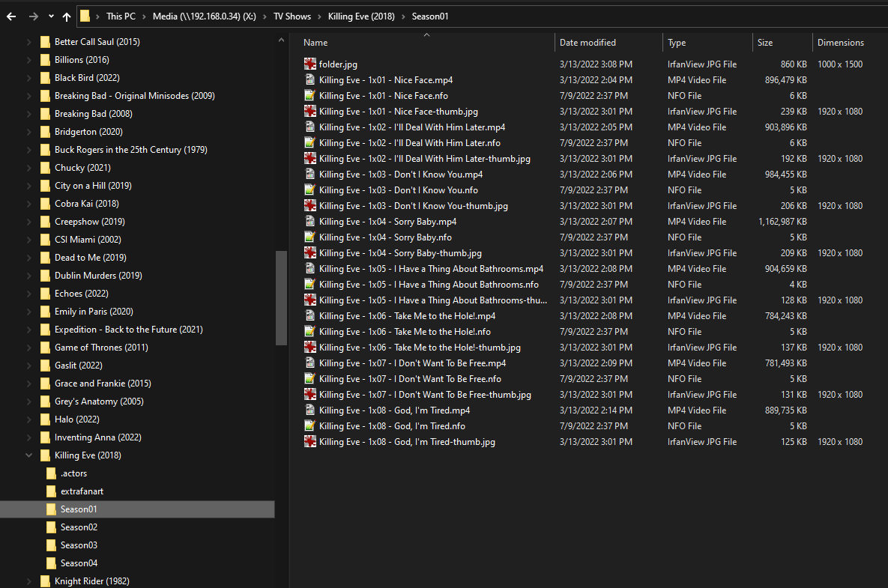
Task: Select 1x04 Sorry Baby.nfo file icon
Action: tap(309, 237)
